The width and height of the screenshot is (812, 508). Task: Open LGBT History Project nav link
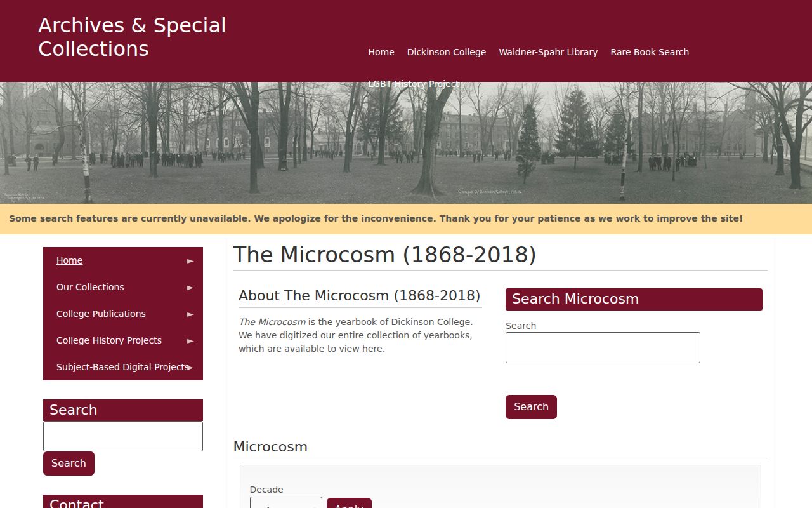(x=414, y=84)
